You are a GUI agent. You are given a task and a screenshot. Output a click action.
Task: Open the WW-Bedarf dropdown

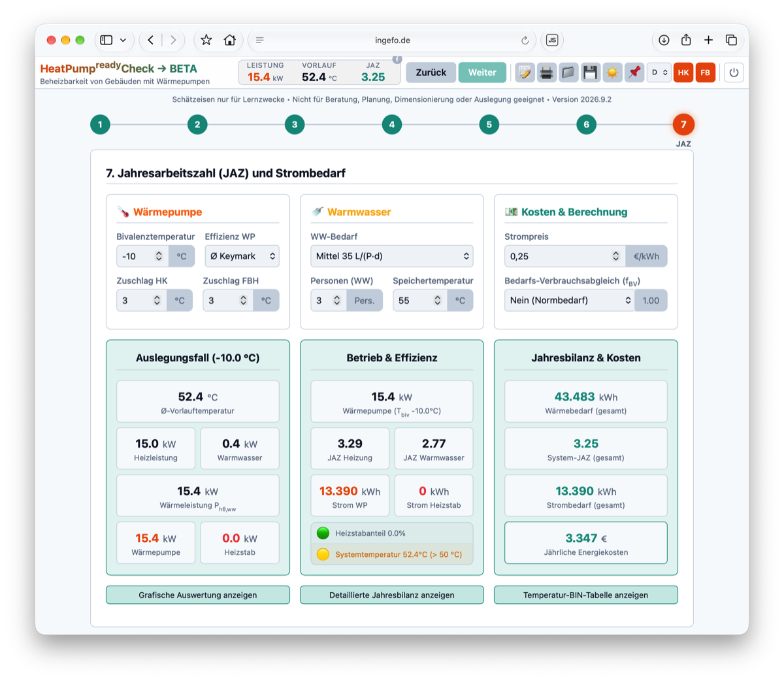(392, 256)
